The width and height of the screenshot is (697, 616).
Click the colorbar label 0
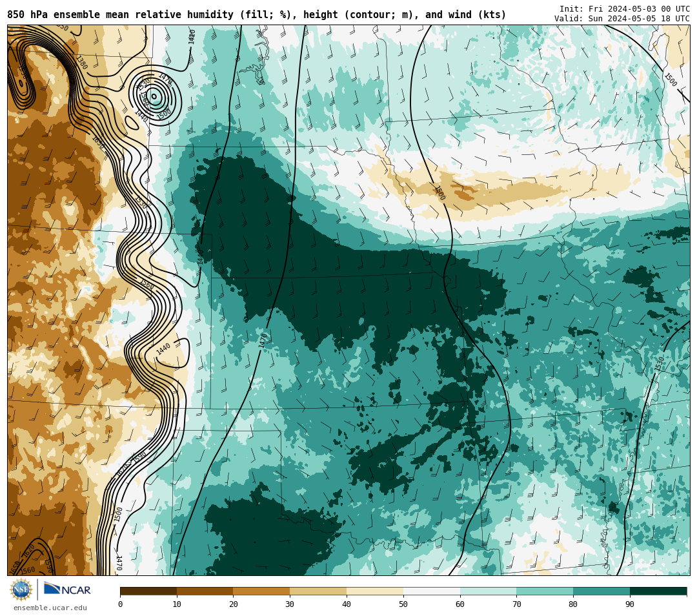tap(121, 604)
